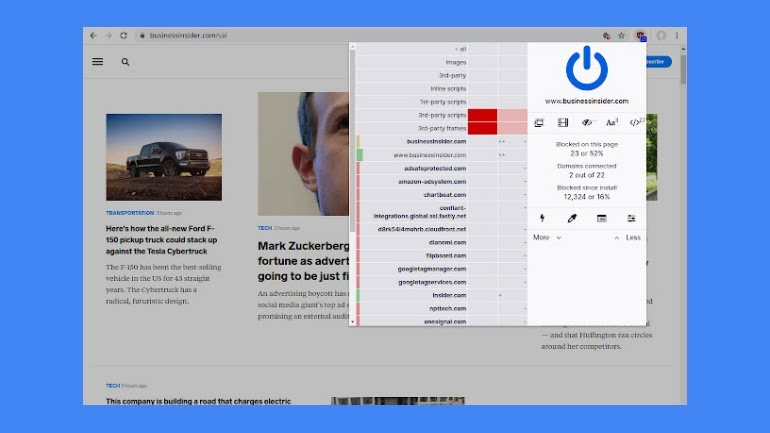Click the page's vertical scrollbar thumb
Viewport: 770px width, 433px height.
pos(683,70)
